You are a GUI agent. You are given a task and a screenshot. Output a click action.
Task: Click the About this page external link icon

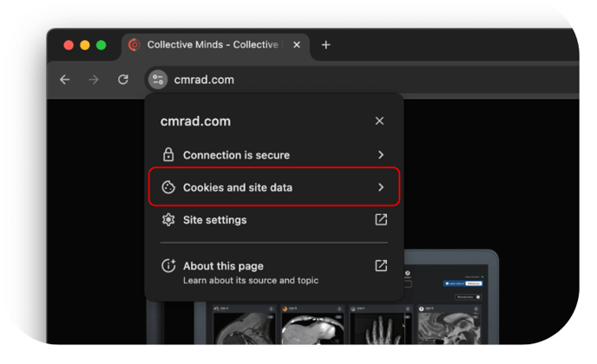381,265
